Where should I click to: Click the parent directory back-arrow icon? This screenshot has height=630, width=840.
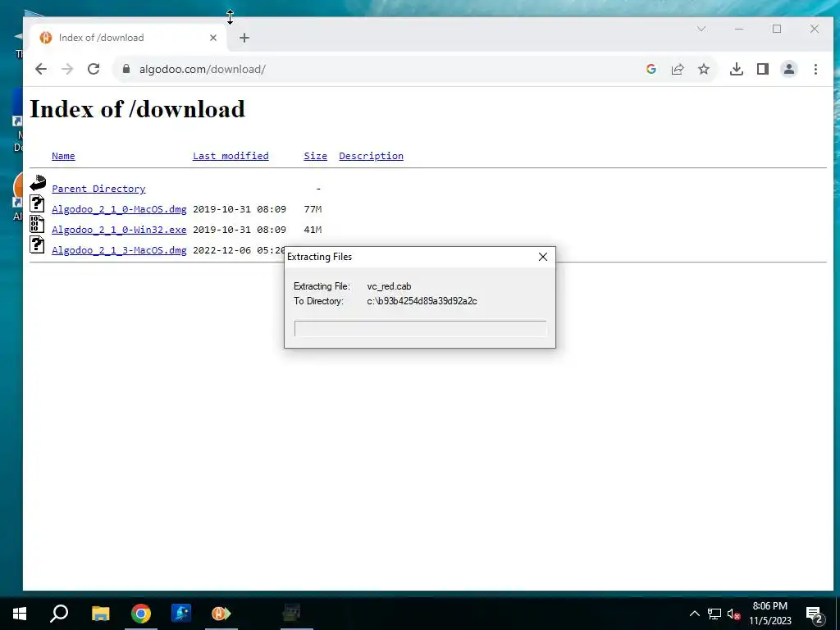[38, 183]
